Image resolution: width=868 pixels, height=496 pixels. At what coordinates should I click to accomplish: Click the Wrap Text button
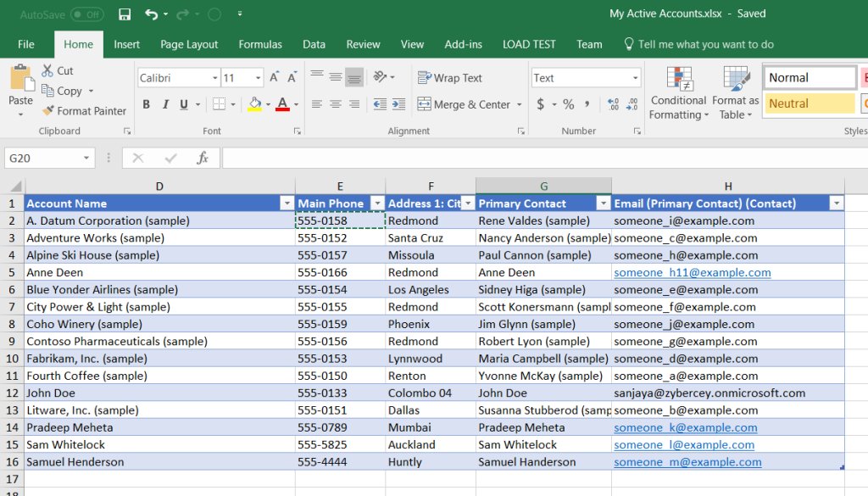[x=449, y=78]
